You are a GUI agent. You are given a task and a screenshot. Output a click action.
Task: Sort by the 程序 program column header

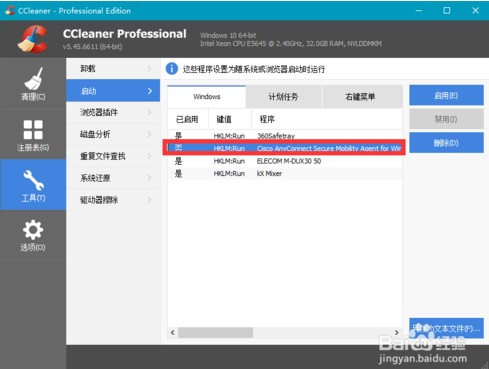pos(327,119)
